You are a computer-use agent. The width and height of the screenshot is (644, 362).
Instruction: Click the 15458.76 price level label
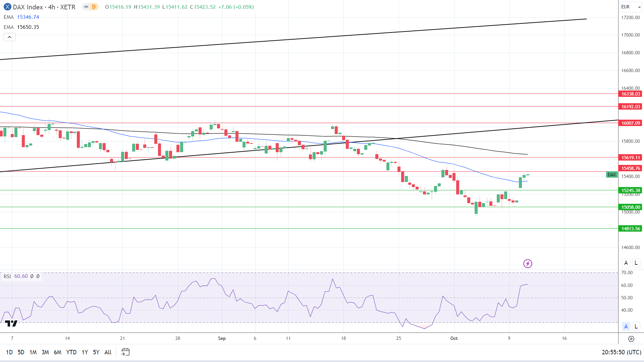631,168
